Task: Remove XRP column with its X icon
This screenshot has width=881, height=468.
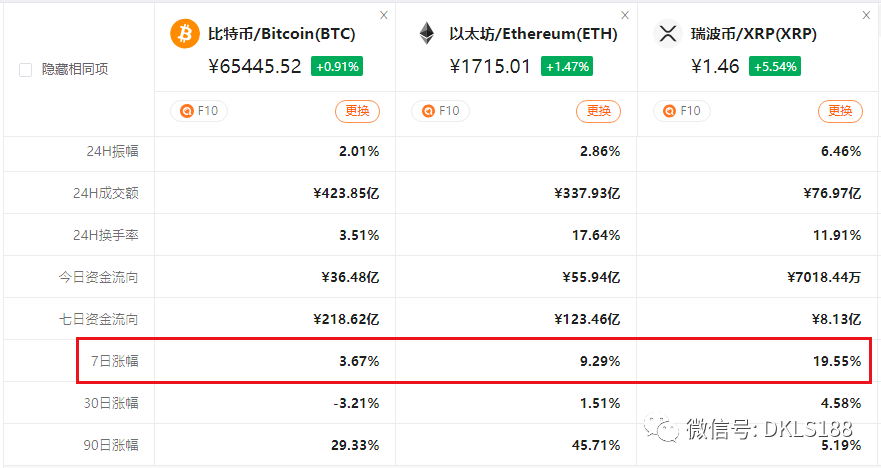Action: [x=866, y=15]
